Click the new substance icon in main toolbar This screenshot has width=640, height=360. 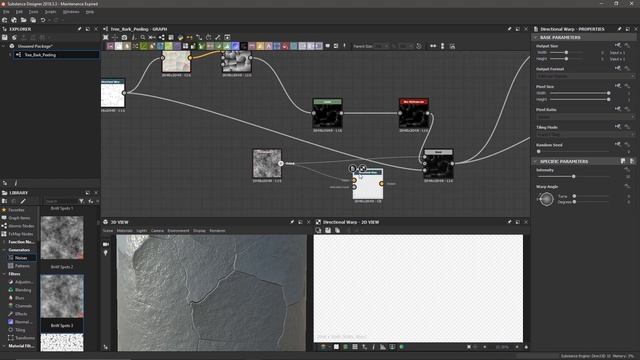pos(4,20)
